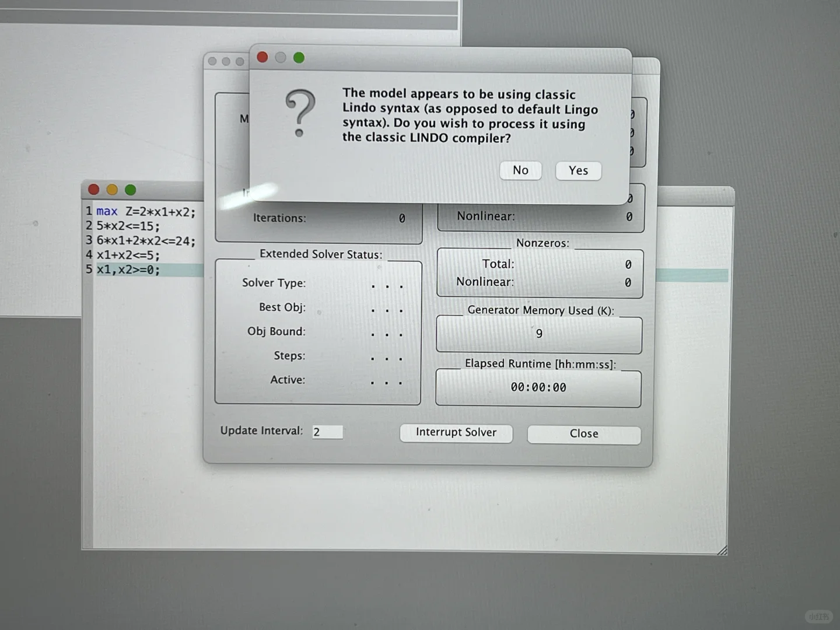This screenshot has width=840, height=630.
Task: Click the Interrupt Solver button
Action: pos(456,432)
